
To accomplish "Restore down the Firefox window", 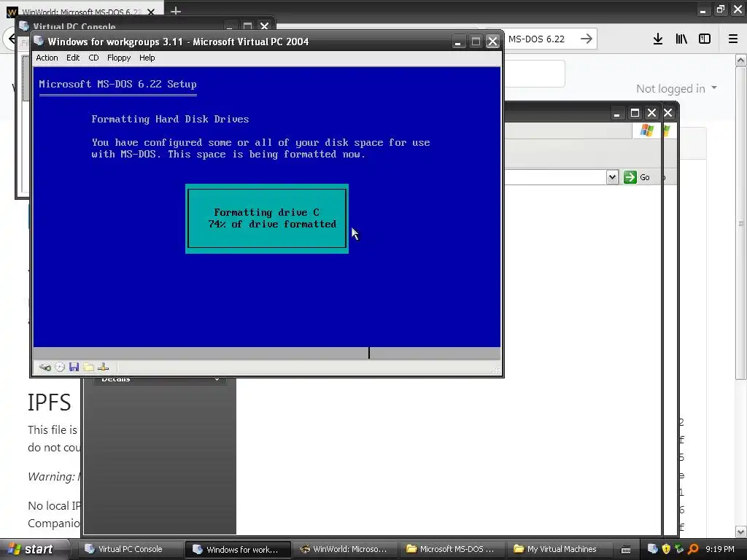I will tap(720, 9).
